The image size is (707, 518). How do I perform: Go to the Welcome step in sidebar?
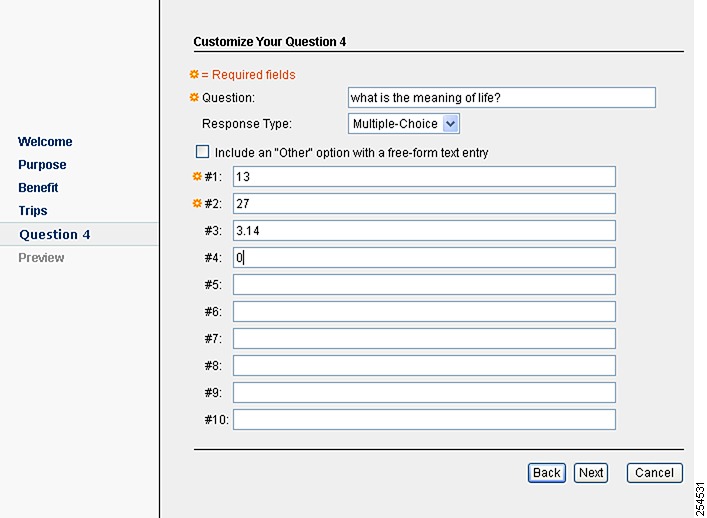tap(45, 142)
